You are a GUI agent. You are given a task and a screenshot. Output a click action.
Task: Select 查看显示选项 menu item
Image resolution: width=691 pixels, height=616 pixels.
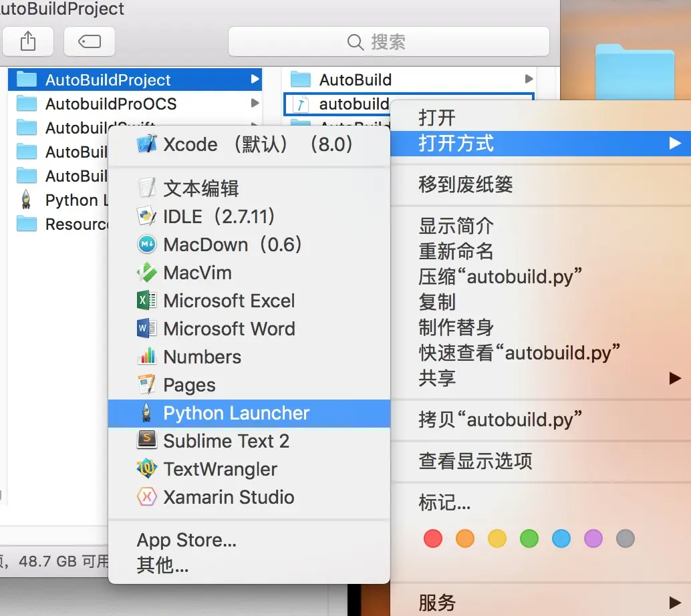[x=541, y=462]
